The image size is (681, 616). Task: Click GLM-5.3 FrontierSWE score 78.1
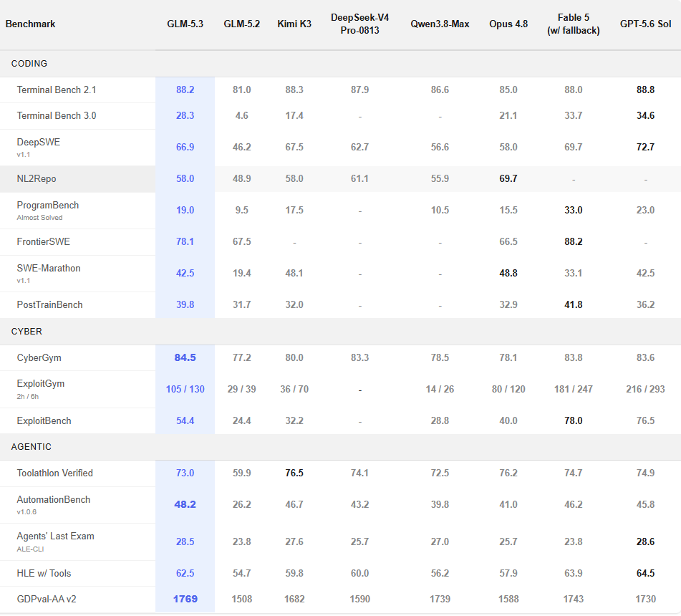click(x=185, y=241)
